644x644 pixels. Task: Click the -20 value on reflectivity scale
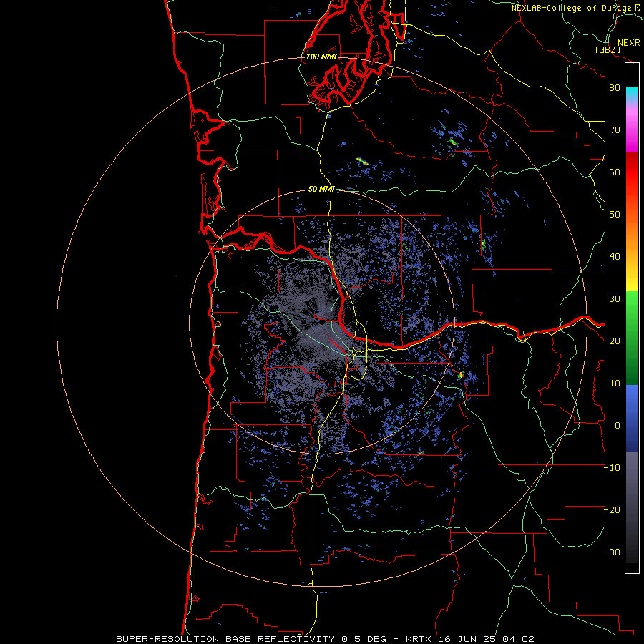coord(612,510)
